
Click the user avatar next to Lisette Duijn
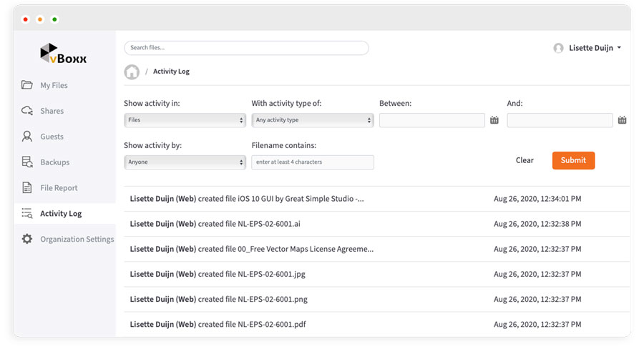coord(558,48)
